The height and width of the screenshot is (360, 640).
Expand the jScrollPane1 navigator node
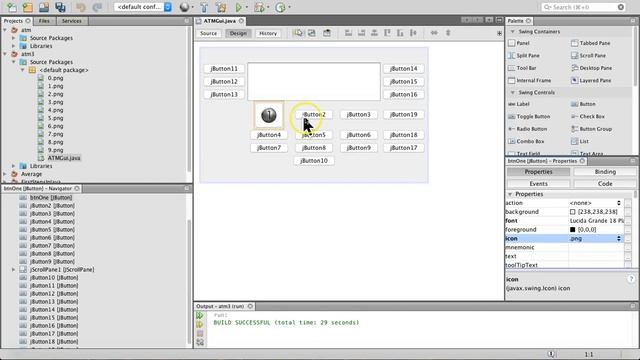(13, 270)
